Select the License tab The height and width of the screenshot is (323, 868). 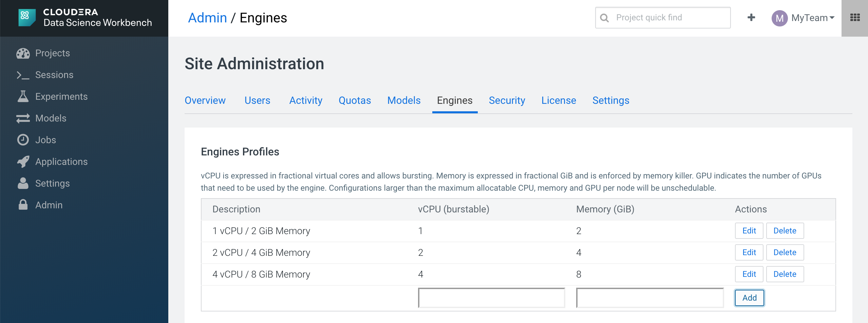coord(559,100)
